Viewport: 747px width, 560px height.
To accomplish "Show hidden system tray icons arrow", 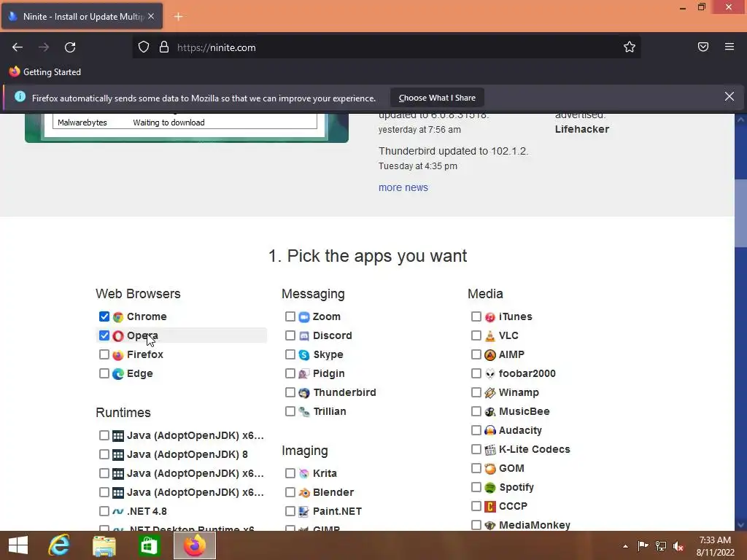I will [x=625, y=546].
